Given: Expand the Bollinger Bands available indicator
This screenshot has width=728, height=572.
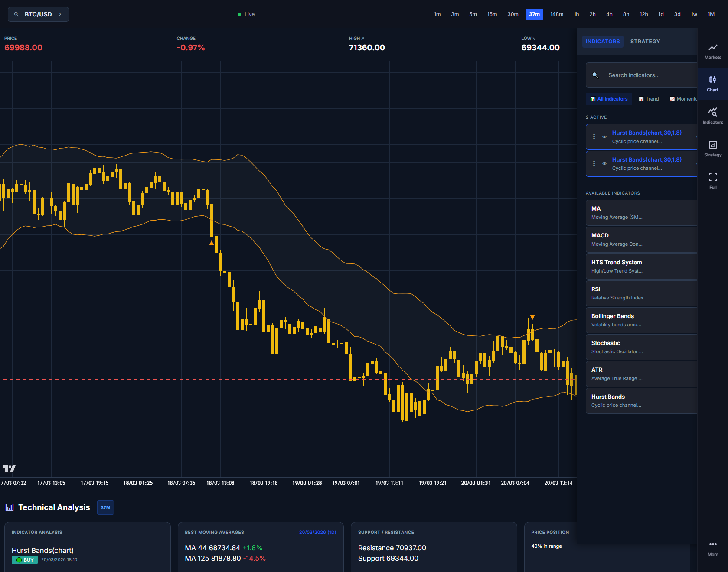Looking at the screenshot, I should tap(641, 320).
